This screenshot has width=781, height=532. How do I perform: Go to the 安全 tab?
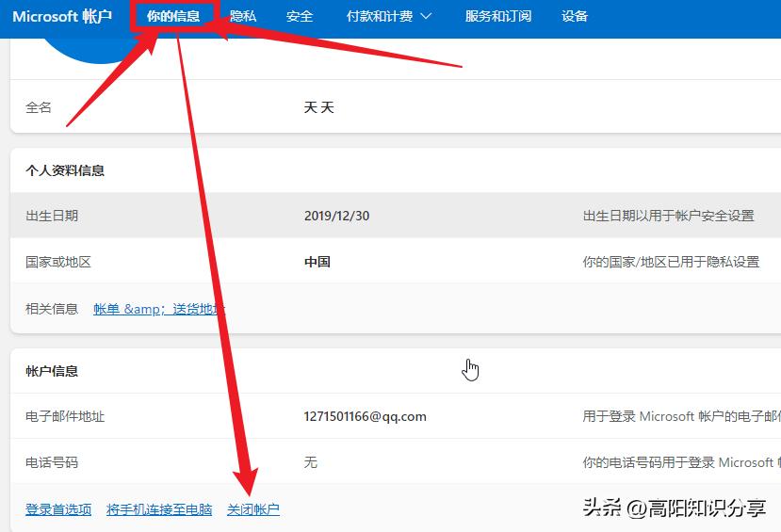point(300,16)
